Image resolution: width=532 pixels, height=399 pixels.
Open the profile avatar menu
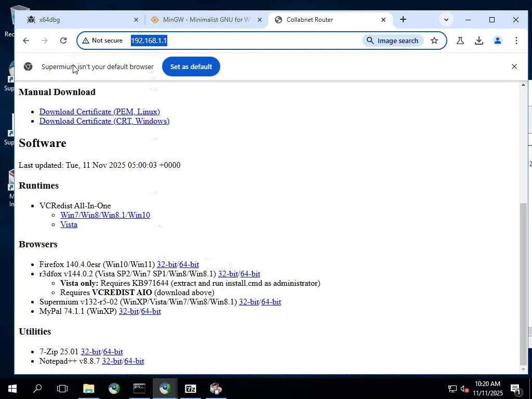497,41
